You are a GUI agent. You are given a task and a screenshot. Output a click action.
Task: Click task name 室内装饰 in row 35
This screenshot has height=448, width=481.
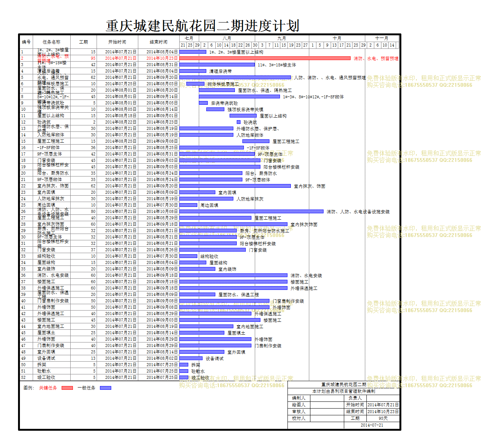coord(46,269)
